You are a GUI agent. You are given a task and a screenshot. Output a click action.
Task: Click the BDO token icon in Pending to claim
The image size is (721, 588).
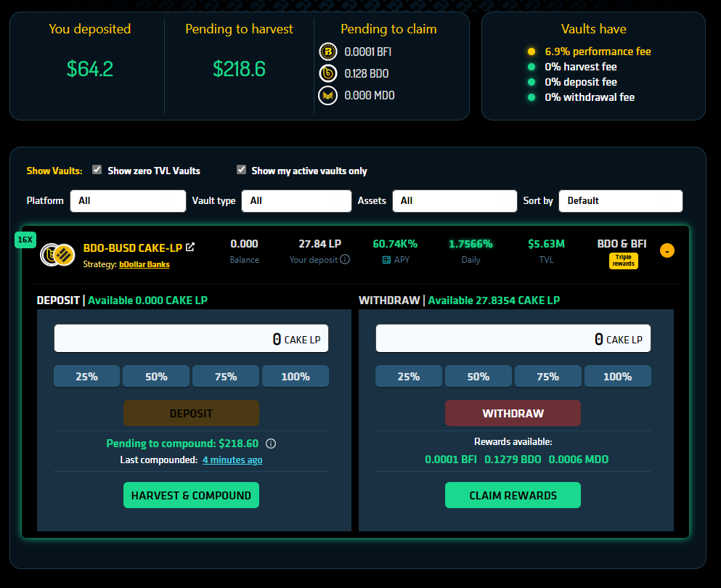click(328, 73)
